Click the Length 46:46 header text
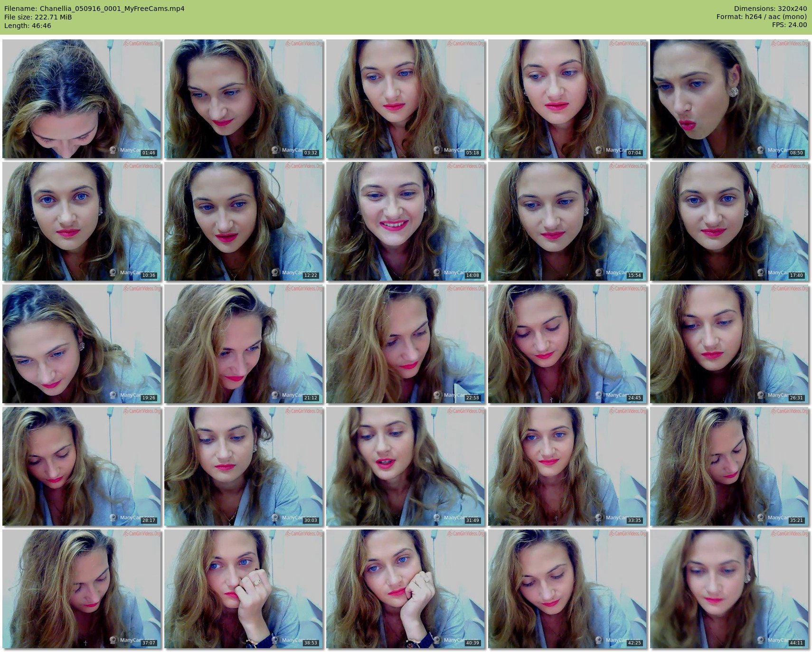The height and width of the screenshot is (652, 812). 28,26
